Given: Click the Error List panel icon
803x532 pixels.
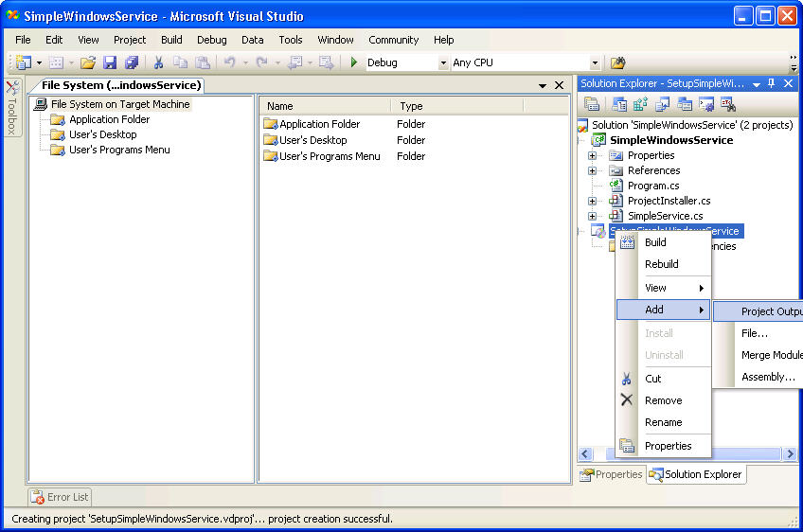Looking at the screenshot, I should [37, 497].
